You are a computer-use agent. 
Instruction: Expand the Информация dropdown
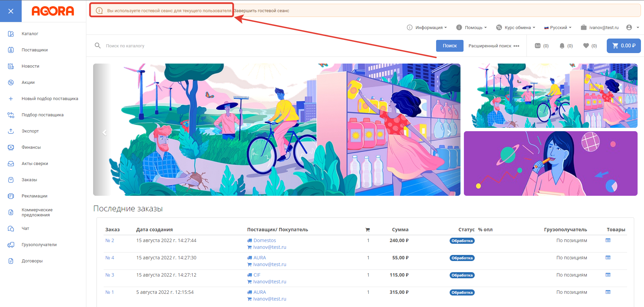click(x=427, y=27)
